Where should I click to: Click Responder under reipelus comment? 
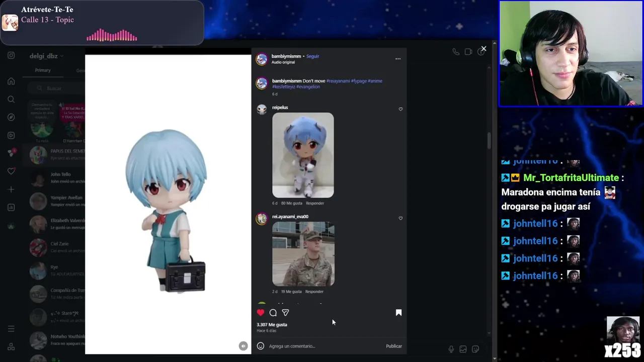click(x=315, y=203)
